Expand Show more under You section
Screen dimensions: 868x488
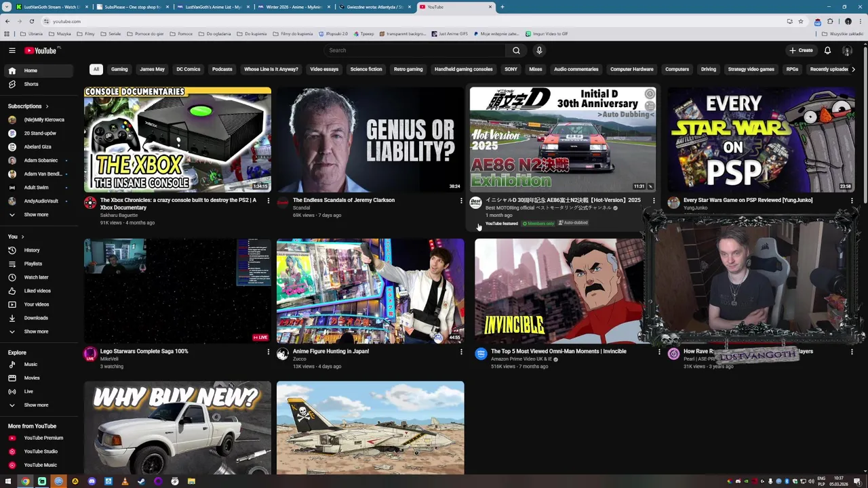pos(36,331)
